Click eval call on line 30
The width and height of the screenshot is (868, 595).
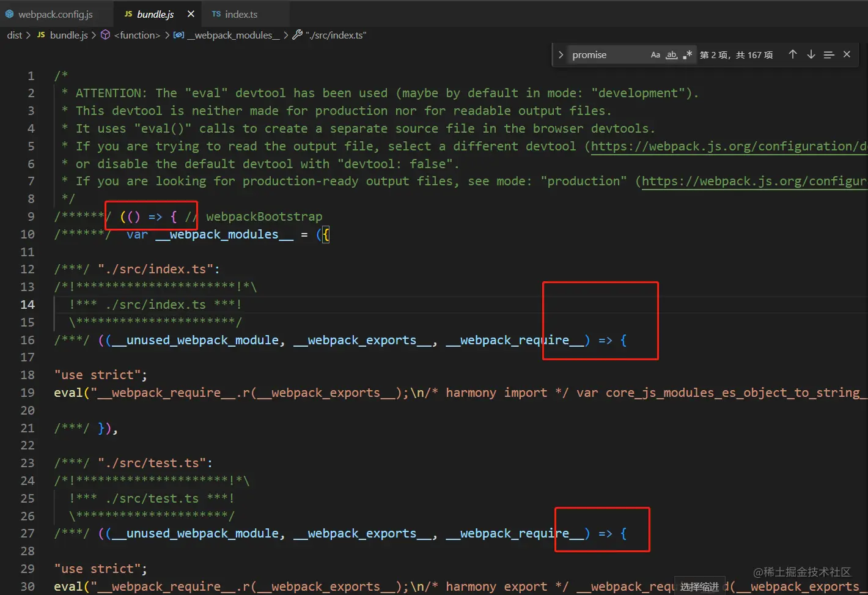pos(68,586)
